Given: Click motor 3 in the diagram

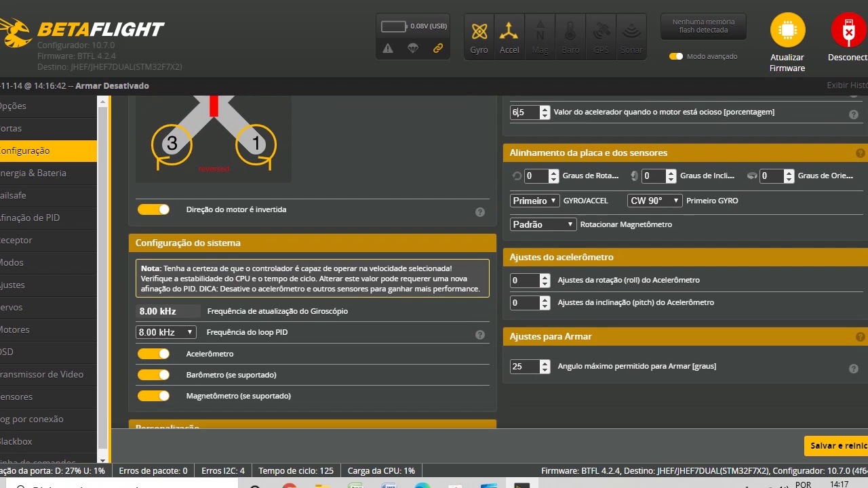Looking at the screenshot, I should (x=172, y=144).
